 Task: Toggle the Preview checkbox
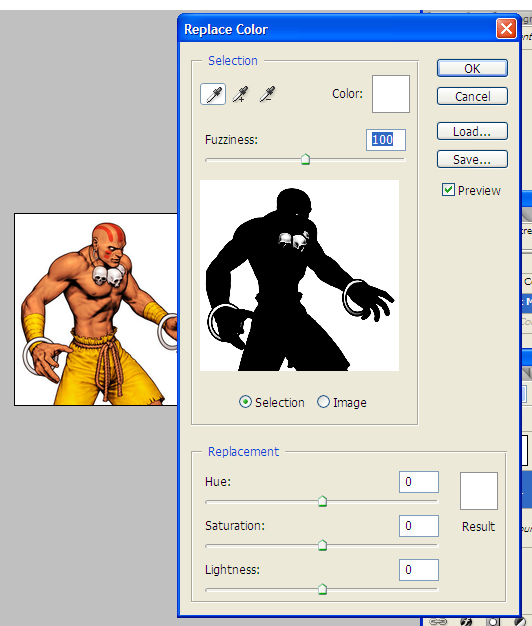pos(448,190)
